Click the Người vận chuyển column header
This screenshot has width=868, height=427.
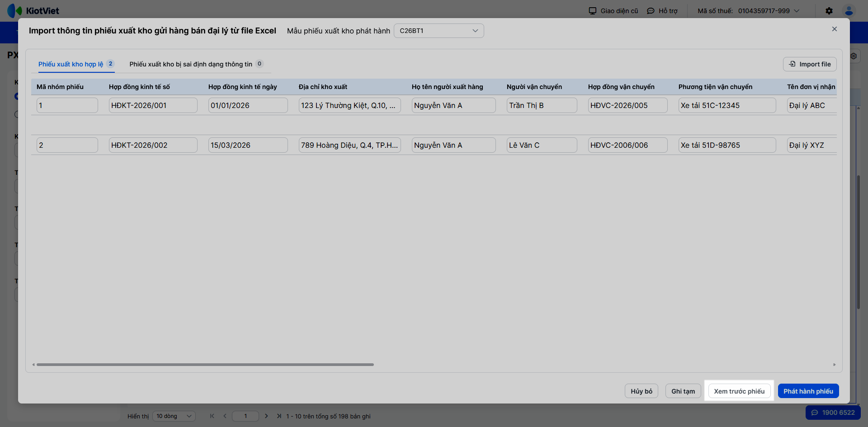(534, 87)
